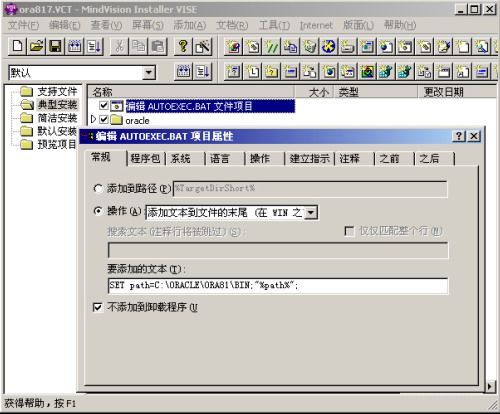This screenshot has height=414, width=500.
Task: Click the dialog's question mark help button
Action: [x=459, y=136]
